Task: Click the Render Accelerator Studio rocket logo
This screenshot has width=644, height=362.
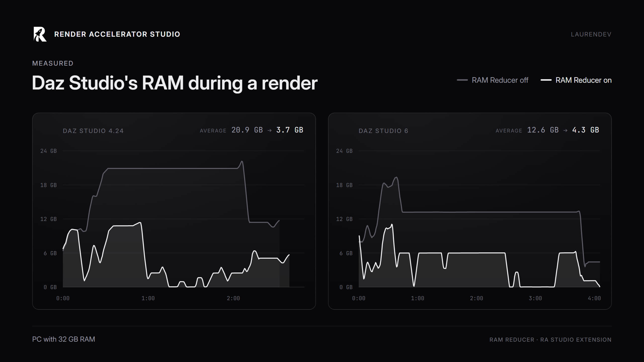Action: 40,34
